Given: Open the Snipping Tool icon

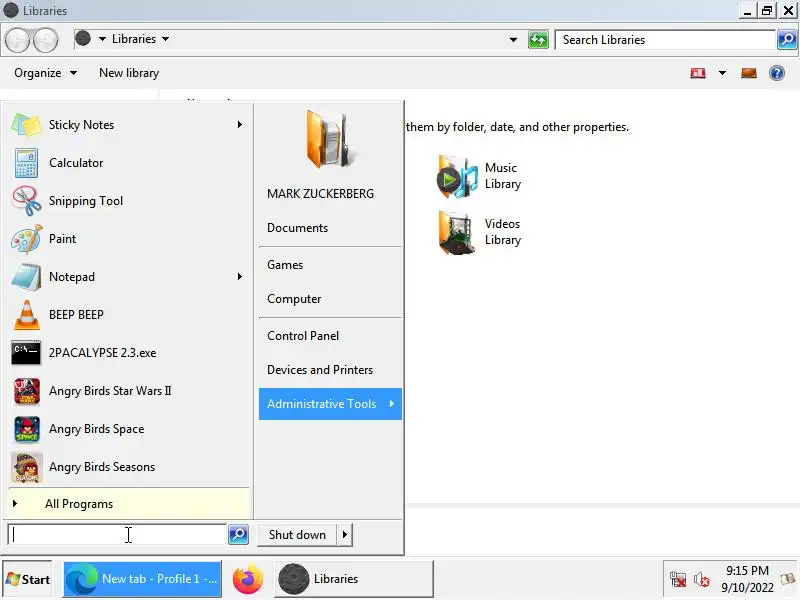Looking at the screenshot, I should (26, 201).
